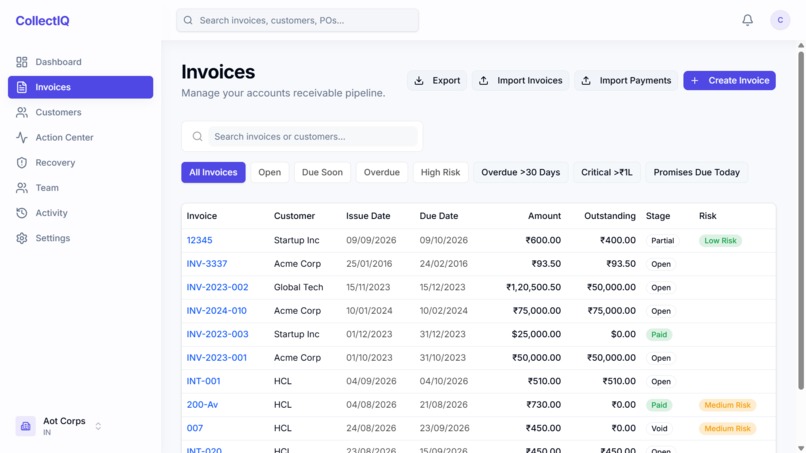Click the Partial stage badge
Image resolution: width=806 pixels, height=453 pixels.
click(663, 241)
